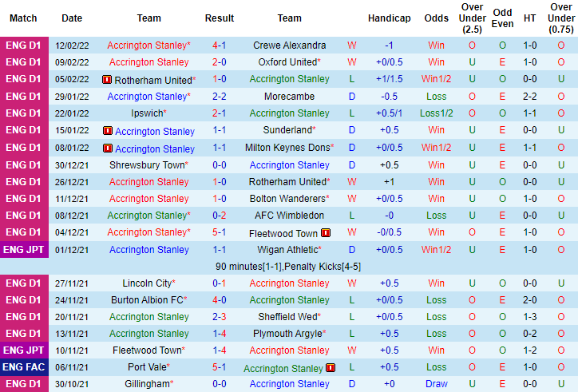Click the Result column header
This screenshot has width=578, height=392.
(x=219, y=18)
